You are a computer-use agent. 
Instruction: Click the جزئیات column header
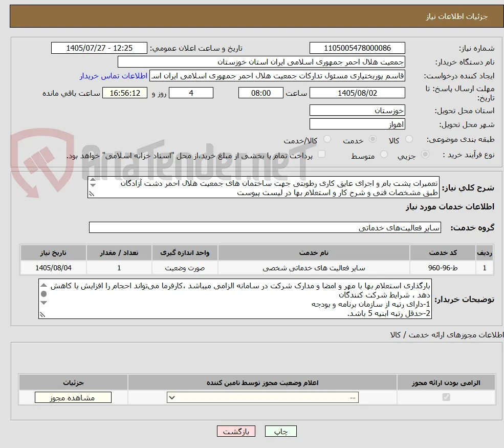(x=73, y=382)
